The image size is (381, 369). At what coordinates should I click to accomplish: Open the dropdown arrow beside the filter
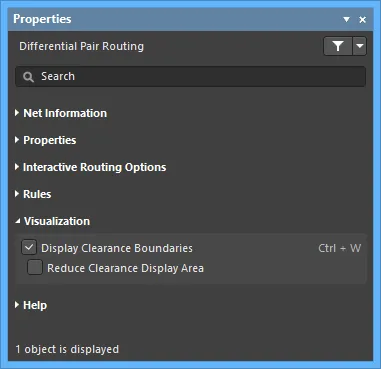(x=359, y=46)
